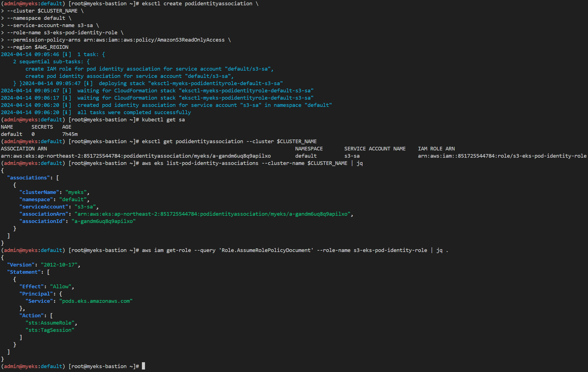Click the "Effect" JSON key
This screenshot has height=372, width=588.
(x=32, y=287)
